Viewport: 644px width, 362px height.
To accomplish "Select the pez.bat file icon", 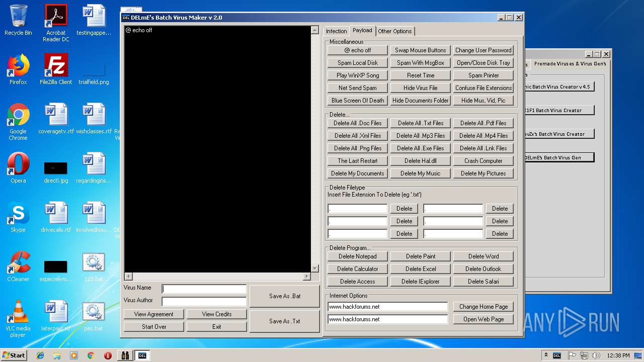I will 93,316.
